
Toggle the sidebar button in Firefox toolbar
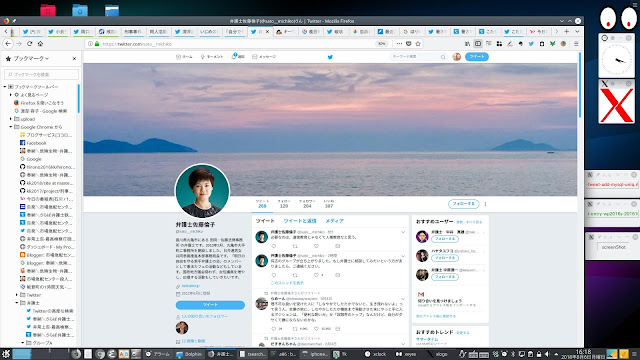pyautogui.click(x=478, y=44)
